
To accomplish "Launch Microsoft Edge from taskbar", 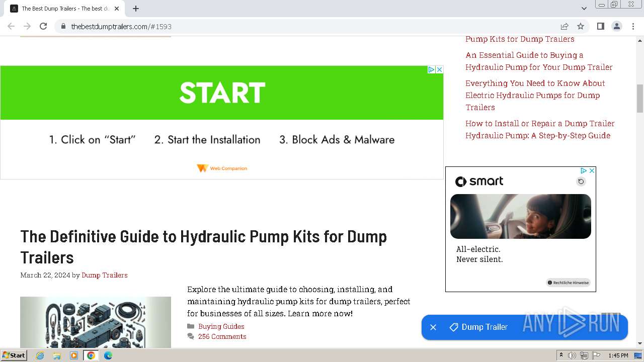I will (108, 355).
